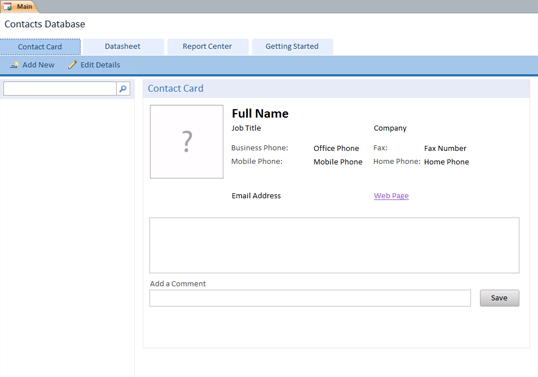Click the Add New card icon
This screenshot has width=538, height=377.
point(14,65)
